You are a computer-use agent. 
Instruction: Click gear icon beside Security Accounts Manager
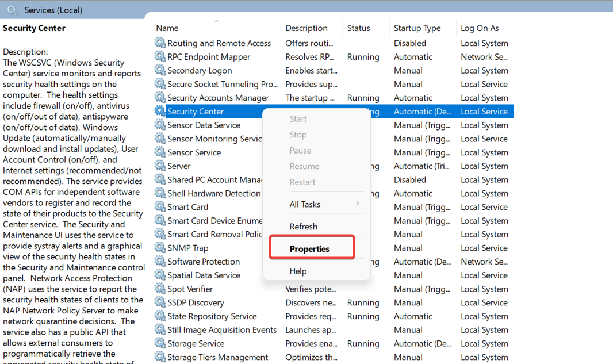(160, 97)
